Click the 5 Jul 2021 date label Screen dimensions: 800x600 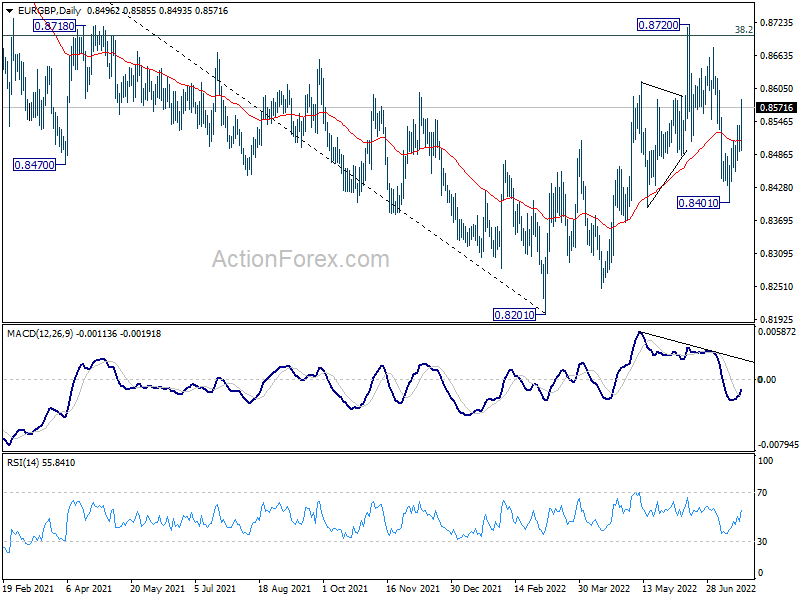point(215,589)
